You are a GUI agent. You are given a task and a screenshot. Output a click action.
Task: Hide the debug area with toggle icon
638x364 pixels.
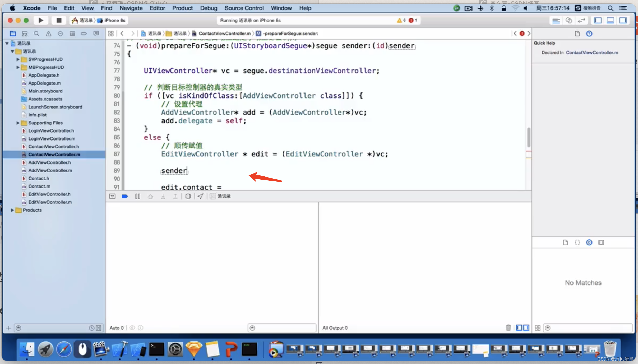[x=112, y=196]
